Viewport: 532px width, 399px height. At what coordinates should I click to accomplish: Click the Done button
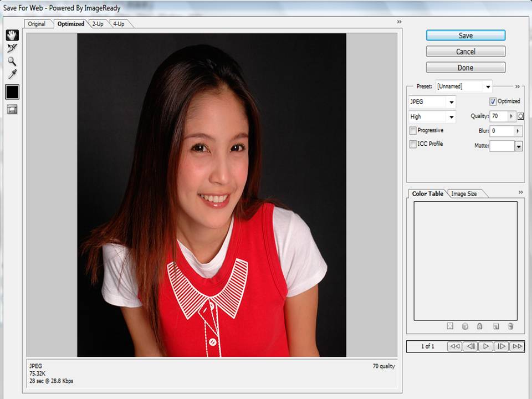465,68
